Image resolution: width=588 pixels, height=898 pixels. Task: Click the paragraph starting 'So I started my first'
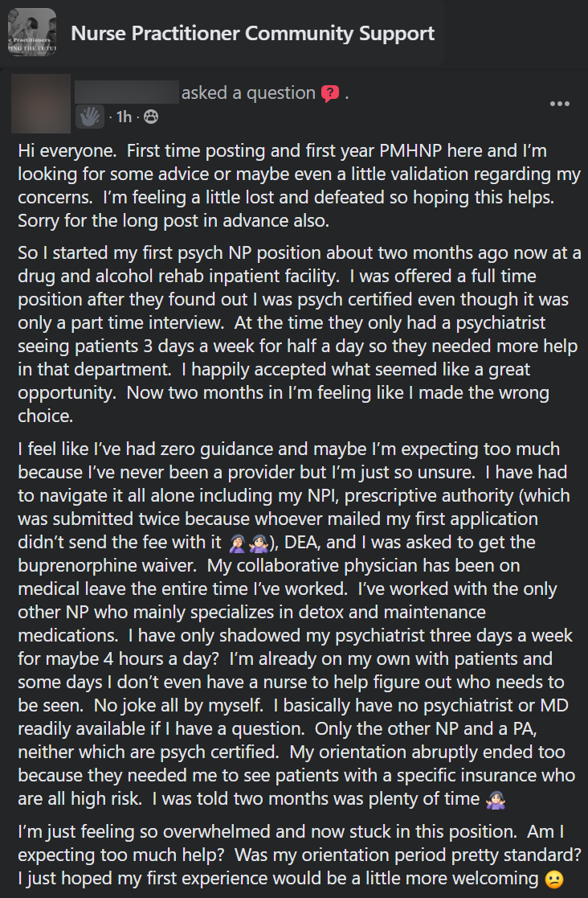(299, 334)
